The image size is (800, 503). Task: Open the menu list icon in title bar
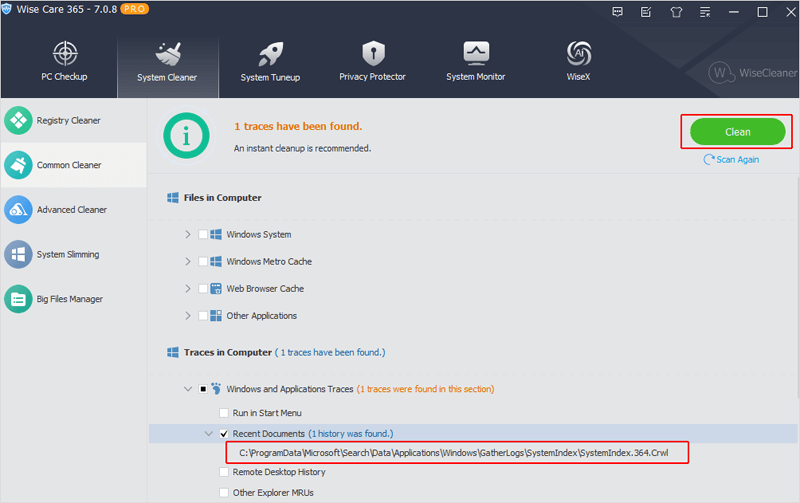tap(705, 12)
